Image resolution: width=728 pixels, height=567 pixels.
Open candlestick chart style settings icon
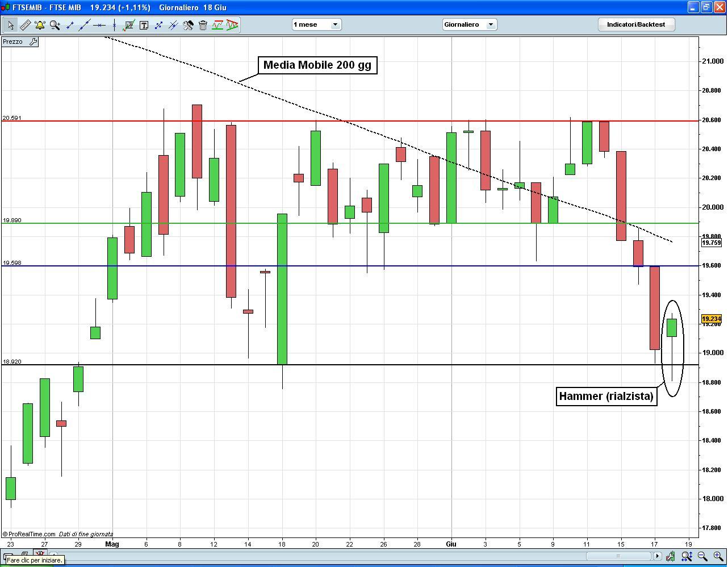tap(670, 556)
